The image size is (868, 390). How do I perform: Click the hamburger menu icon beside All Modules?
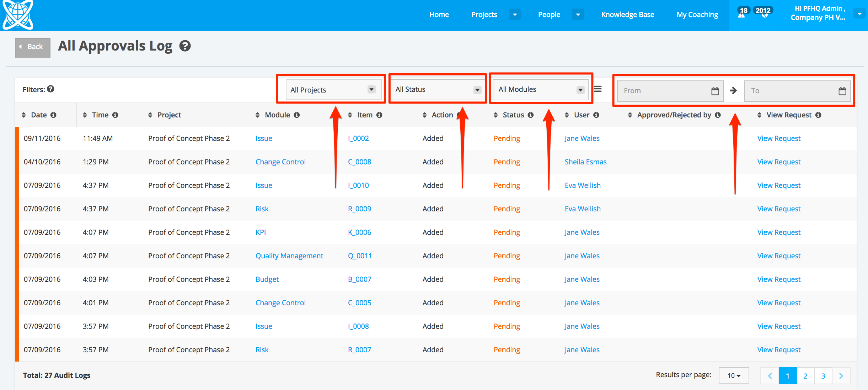(598, 89)
